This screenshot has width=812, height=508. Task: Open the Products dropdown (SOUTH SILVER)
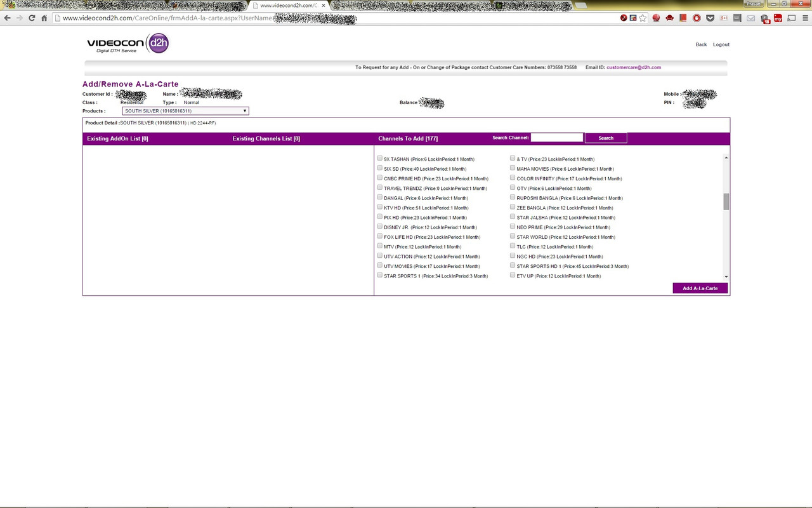[x=185, y=111]
